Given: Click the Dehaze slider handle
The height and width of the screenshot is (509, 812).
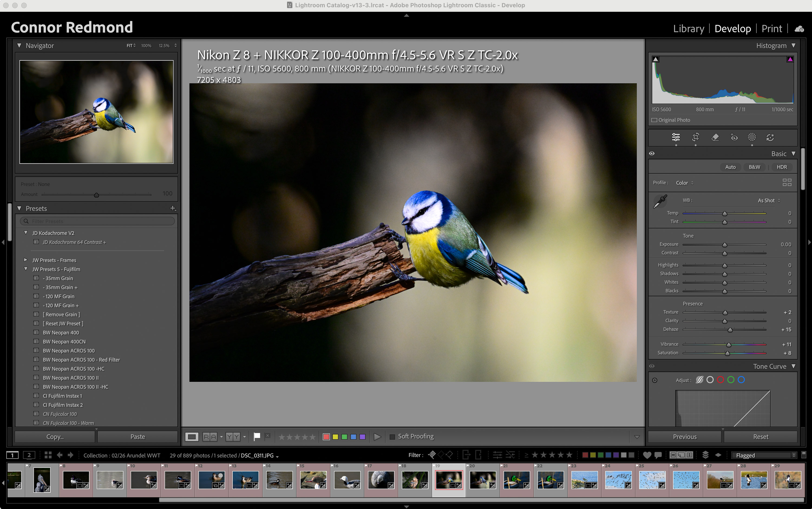Looking at the screenshot, I should (x=730, y=330).
